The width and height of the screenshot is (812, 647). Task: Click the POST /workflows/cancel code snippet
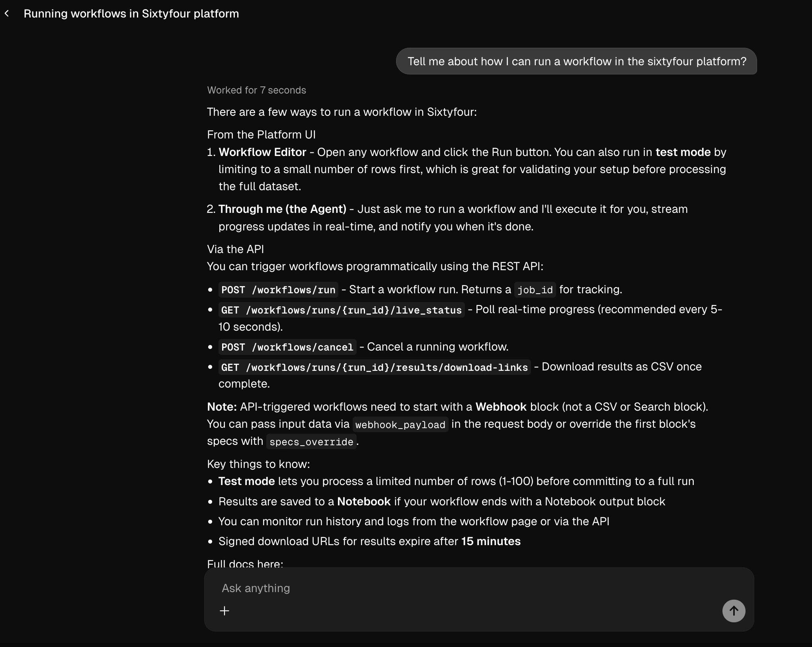(x=287, y=347)
